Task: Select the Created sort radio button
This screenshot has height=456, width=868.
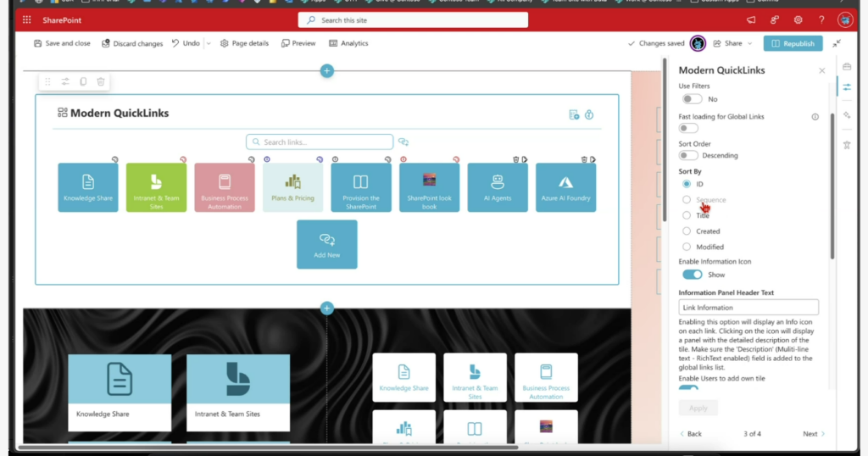Action: (687, 231)
